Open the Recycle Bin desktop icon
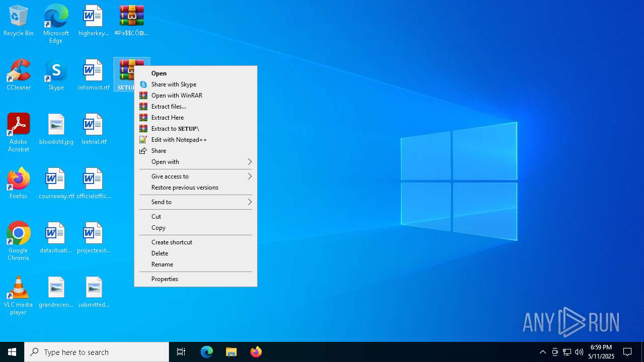Viewport: 644px width, 362px height. 19,21
